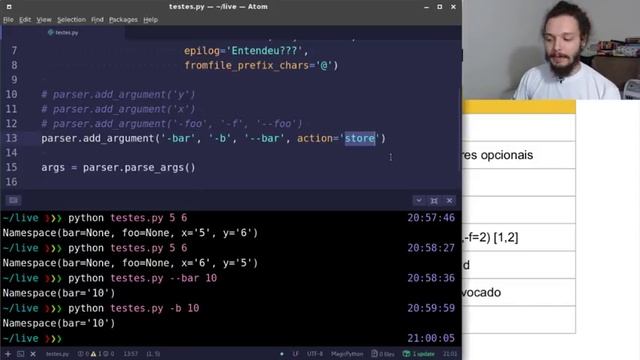Image resolution: width=640 pixels, height=360 pixels.
Task: Click 'vocado' cell in slide table
Action: (x=482, y=292)
